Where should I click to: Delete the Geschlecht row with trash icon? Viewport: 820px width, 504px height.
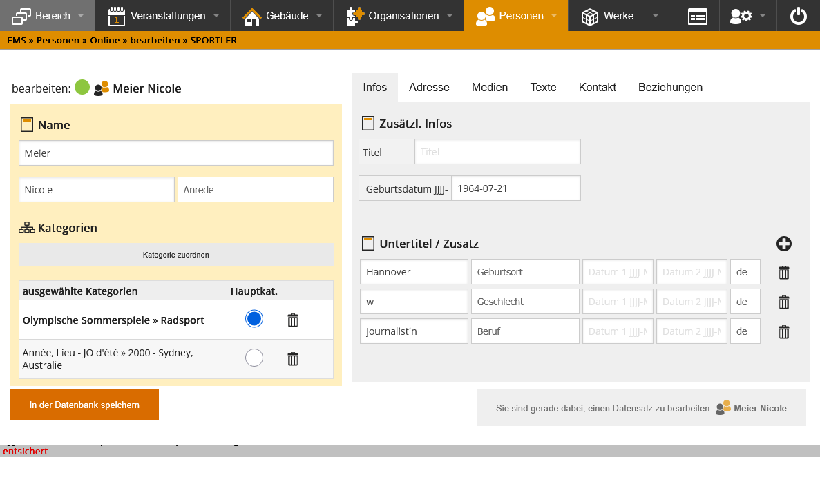pos(783,302)
